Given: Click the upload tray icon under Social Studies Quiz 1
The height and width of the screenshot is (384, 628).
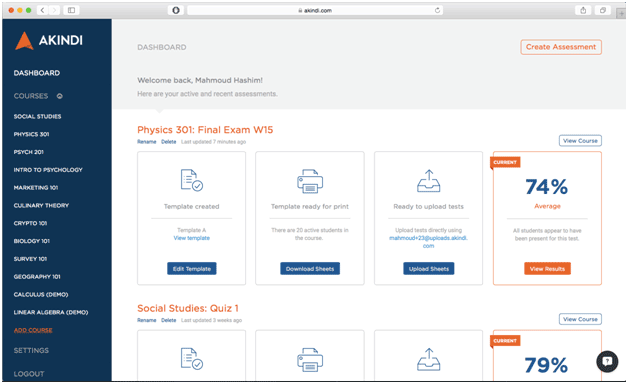Looking at the screenshot, I should (x=429, y=359).
